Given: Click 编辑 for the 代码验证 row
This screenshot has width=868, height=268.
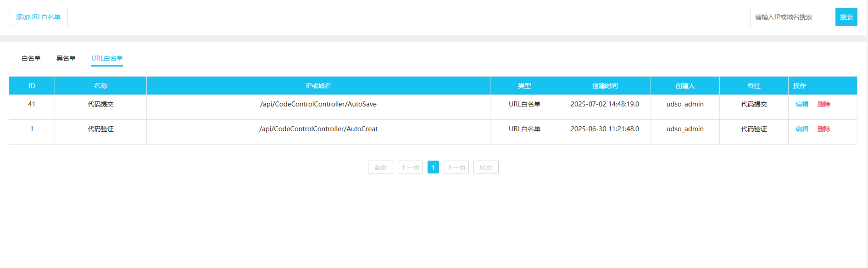Looking at the screenshot, I should pyautogui.click(x=801, y=129).
